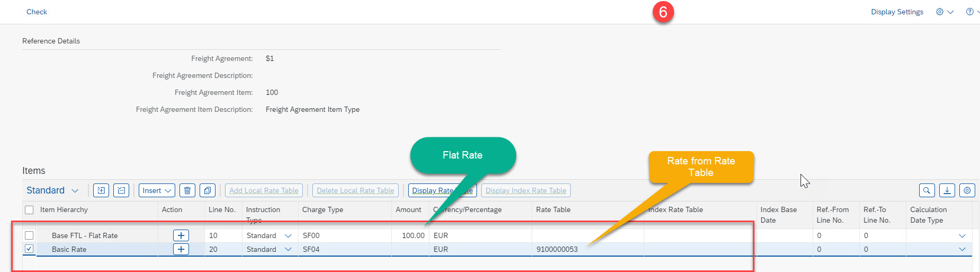Open the Insert dropdown menu

[x=157, y=190]
